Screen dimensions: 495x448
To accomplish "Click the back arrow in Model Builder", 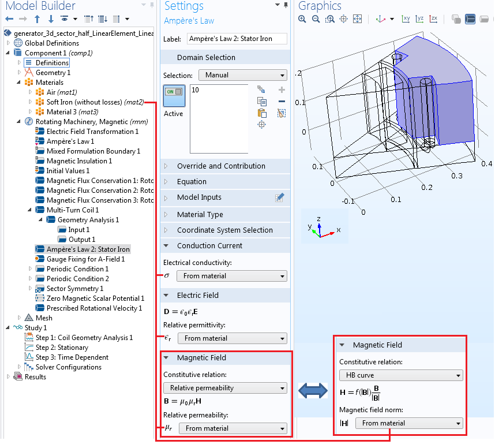I will [x=9, y=19].
